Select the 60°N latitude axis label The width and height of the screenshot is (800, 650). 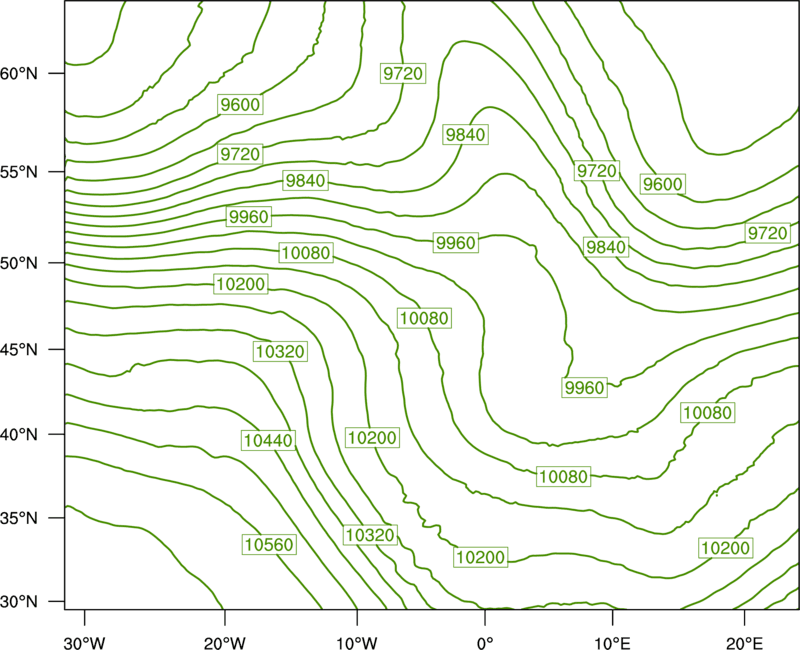point(19,73)
